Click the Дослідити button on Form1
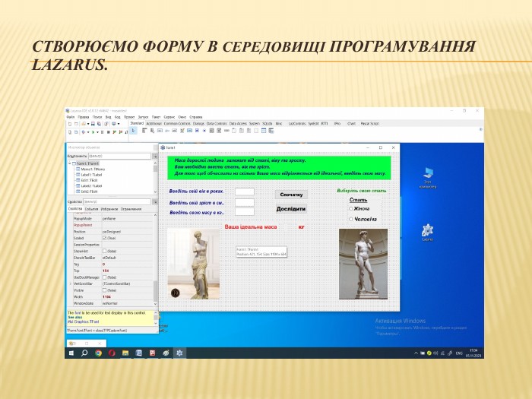Viewport: 532px width, 399px height. click(291, 209)
